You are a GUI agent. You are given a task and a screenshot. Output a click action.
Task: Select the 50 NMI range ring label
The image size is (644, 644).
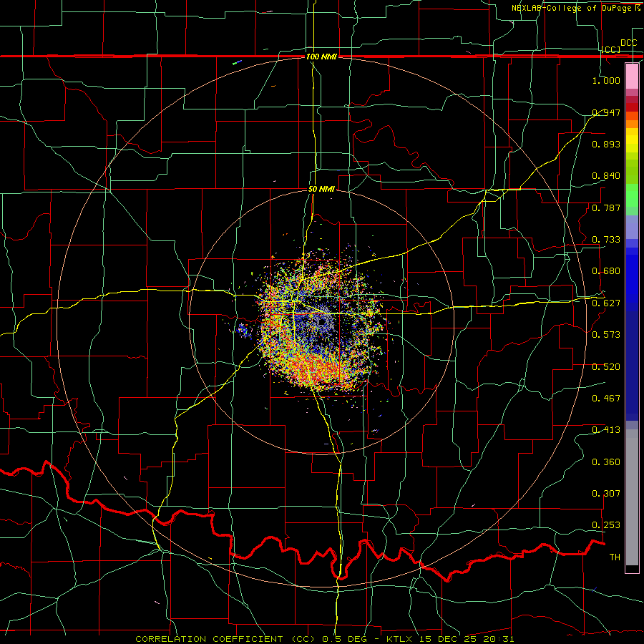[x=321, y=189]
